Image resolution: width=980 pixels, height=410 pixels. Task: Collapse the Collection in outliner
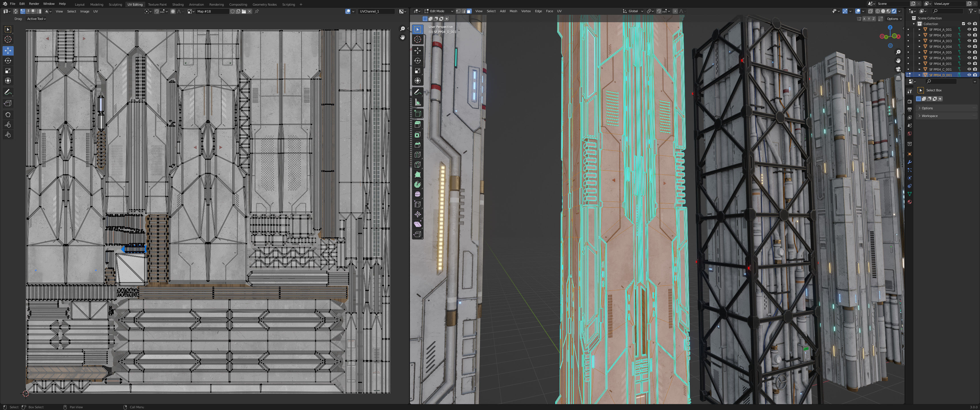[x=914, y=24]
